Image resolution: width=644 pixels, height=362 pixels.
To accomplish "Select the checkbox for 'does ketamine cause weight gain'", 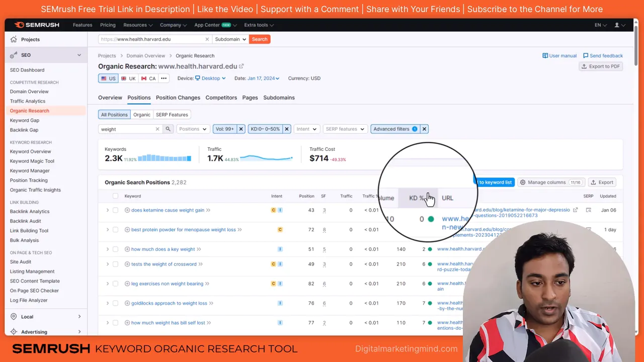I will (115, 210).
